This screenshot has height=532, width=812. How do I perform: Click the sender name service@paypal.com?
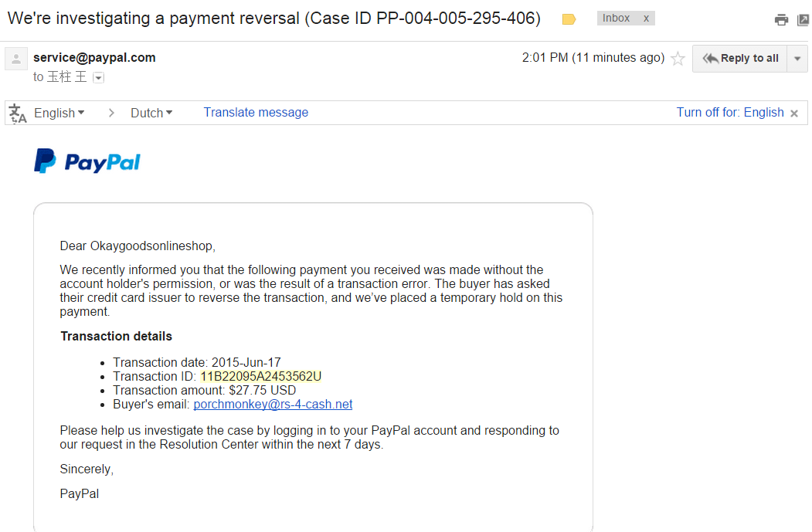coord(94,57)
